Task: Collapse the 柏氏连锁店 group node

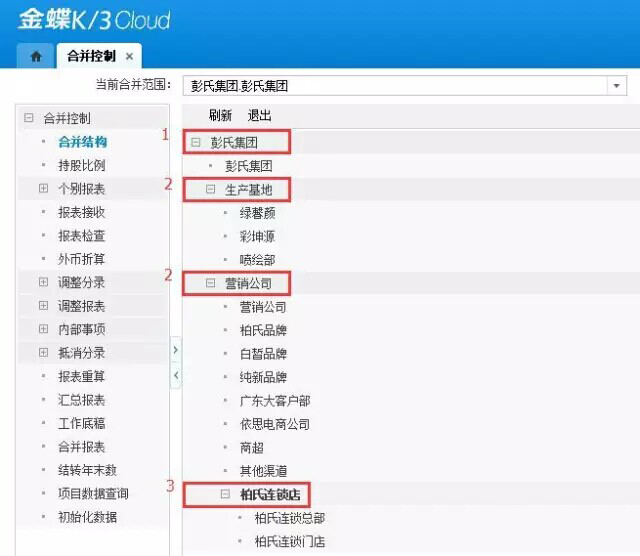Action: click(225, 494)
